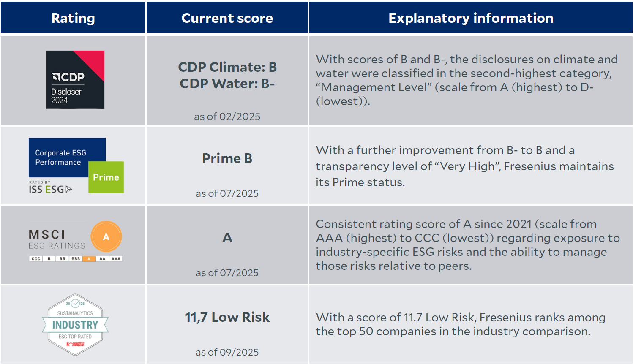Click the CDP Discloser 2024 logo
The image size is (633, 364).
75,79
